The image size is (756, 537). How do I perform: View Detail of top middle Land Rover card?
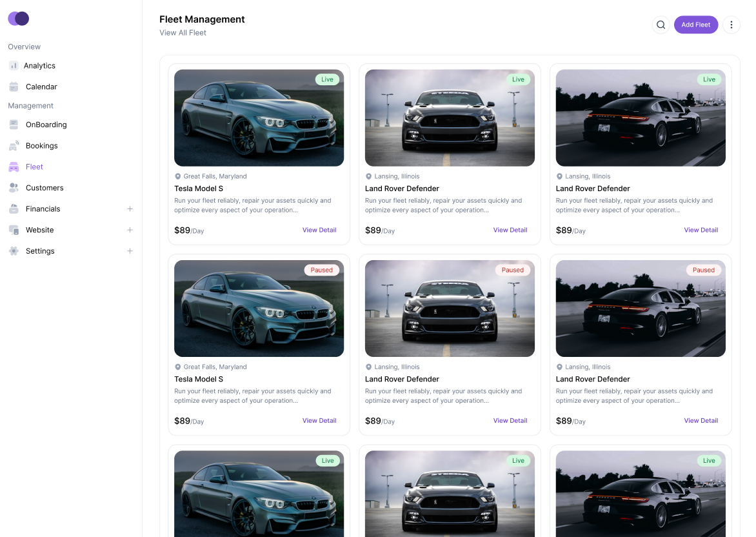pyautogui.click(x=510, y=230)
